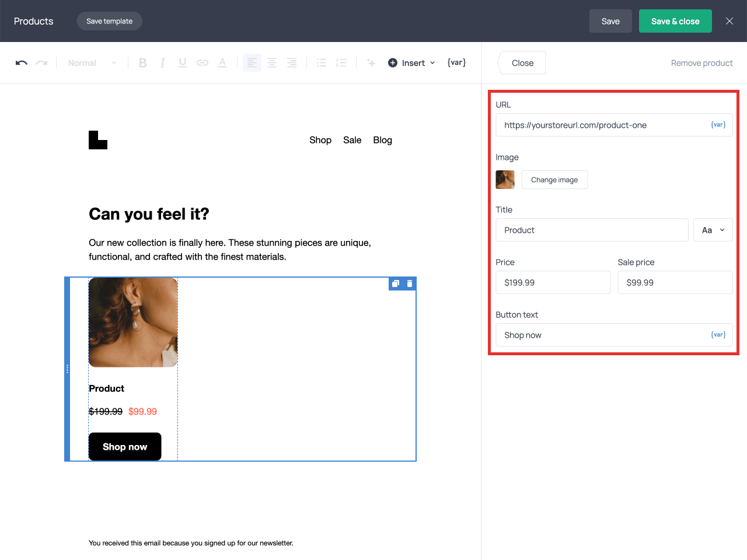Click the Undo icon in the toolbar
Image resolution: width=747 pixels, height=560 pixels.
[x=21, y=62]
